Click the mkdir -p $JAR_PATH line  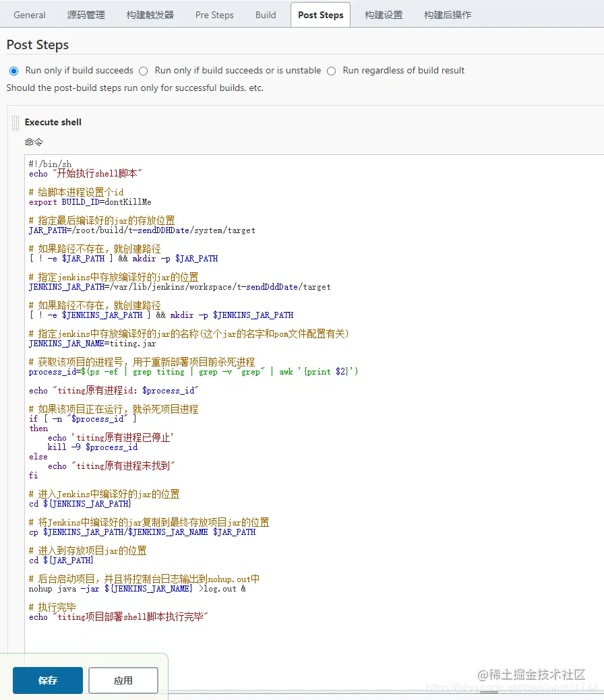[123, 259]
